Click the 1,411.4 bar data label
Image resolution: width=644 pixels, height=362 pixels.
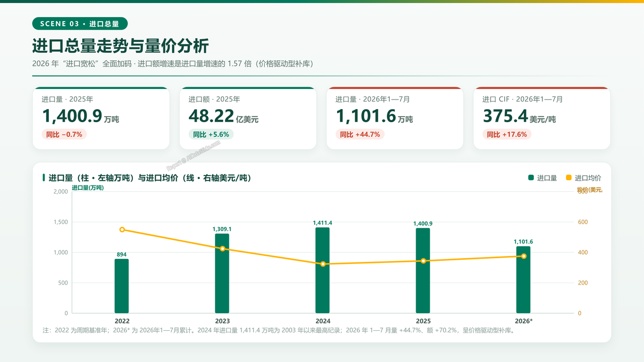[323, 223]
